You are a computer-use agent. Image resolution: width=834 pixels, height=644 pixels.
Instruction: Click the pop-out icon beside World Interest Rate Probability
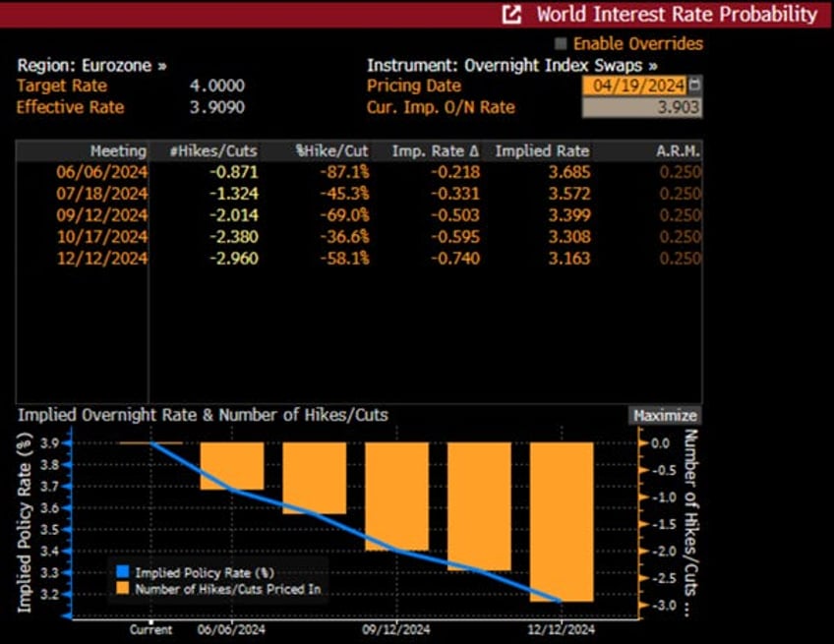[x=512, y=15]
